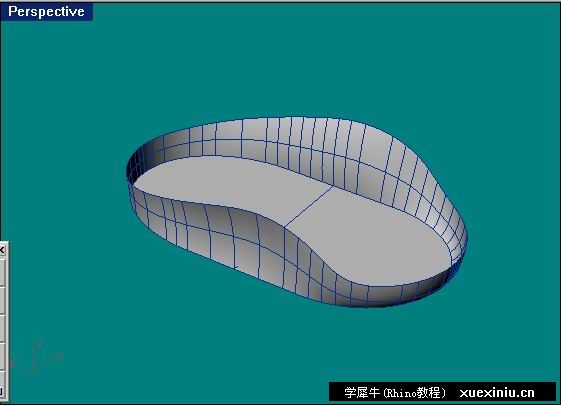Screen dimensions: 561x406
Task: Click the topmost button under the toolbar's X
Action: 2,272
